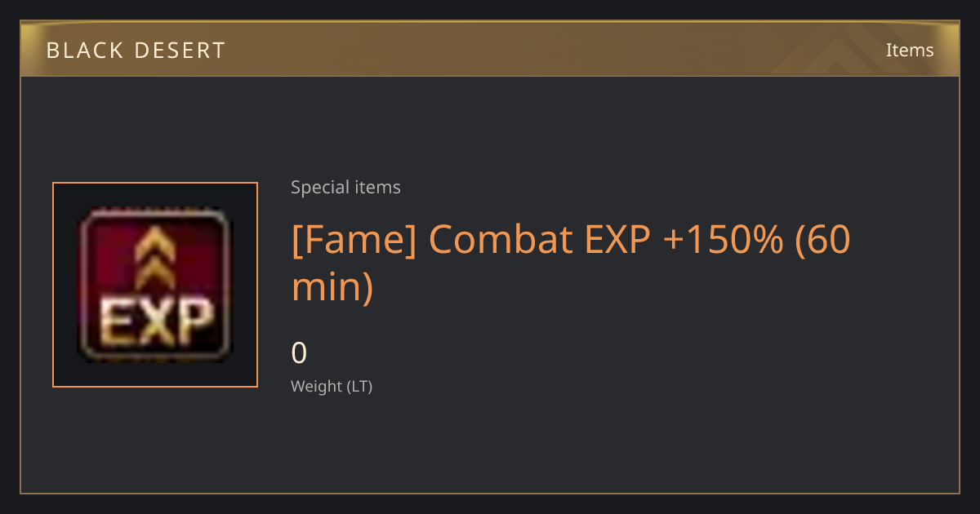Click the Combat EXP item icon
The width and height of the screenshot is (980, 514).
pyautogui.click(x=155, y=285)
